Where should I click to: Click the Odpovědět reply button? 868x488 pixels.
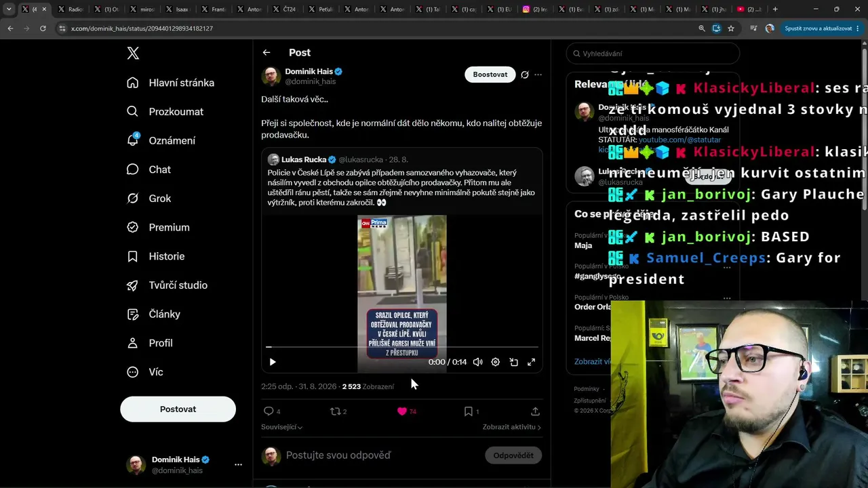513,455
